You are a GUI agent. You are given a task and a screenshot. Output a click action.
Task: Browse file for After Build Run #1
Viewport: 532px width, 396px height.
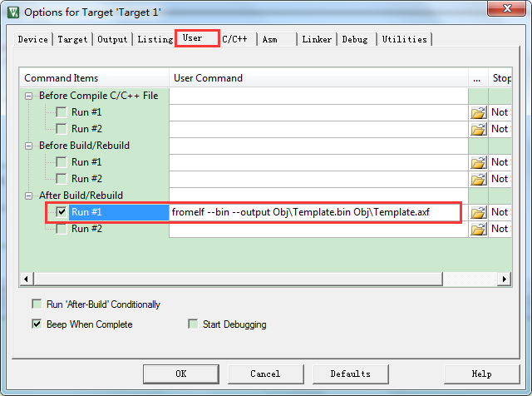click(x=478, y=212)
